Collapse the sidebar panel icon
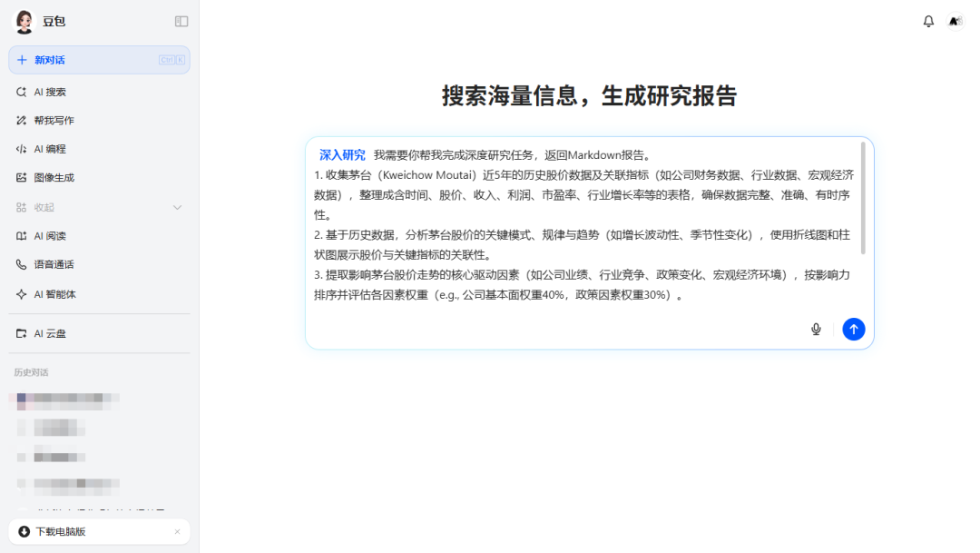Image resolution: width=980 pixels, height=553 pixels. (x=181, y=21)
